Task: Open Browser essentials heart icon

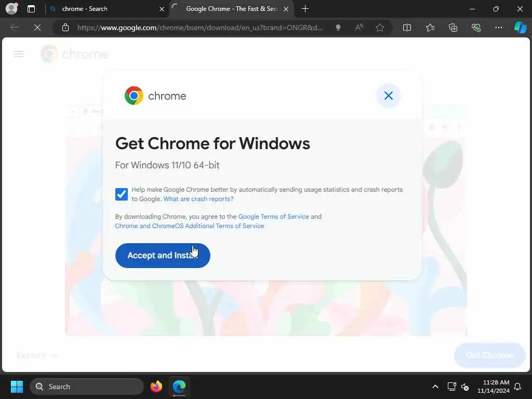Action: tap(476, 28)
